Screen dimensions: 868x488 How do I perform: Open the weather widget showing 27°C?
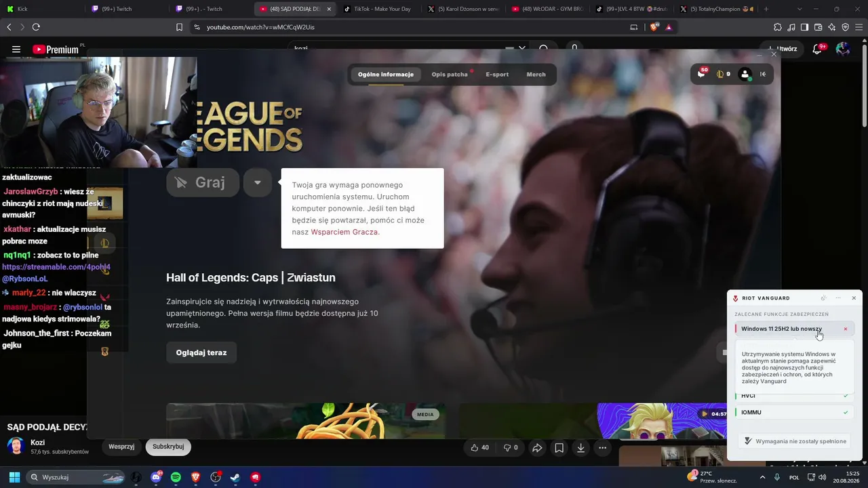[711, 477]
